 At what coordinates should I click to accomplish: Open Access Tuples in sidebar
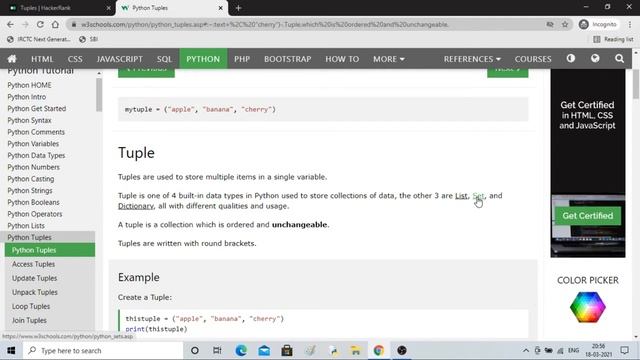coord(33,264)
